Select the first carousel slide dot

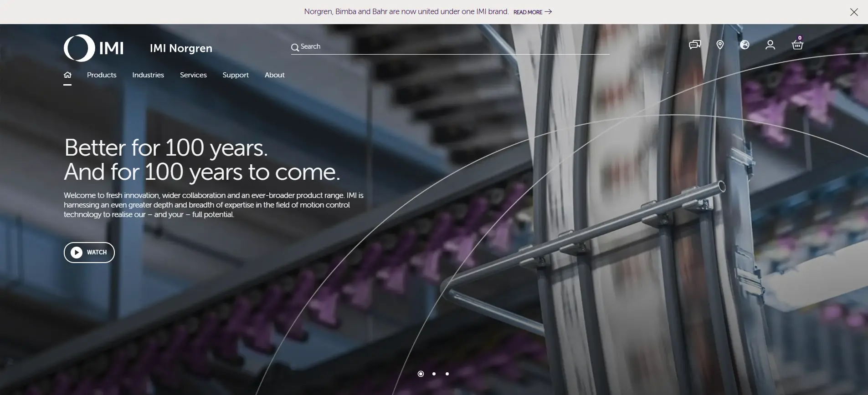[x=421, y=374]
